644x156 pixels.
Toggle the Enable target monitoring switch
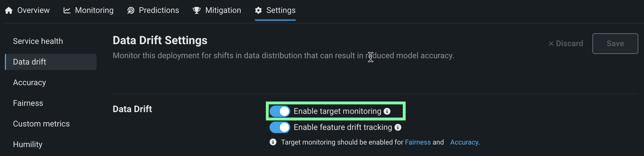(280, 111)
